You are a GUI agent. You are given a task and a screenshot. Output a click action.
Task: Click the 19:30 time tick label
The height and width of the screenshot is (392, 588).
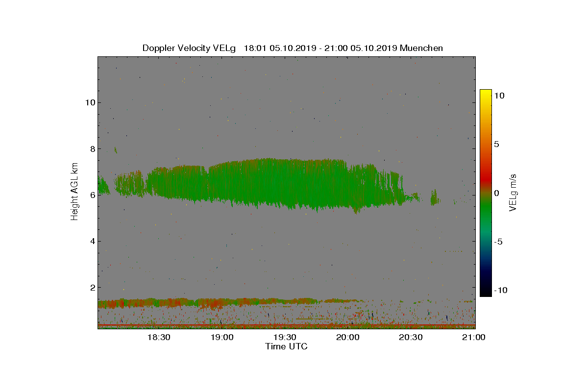point(285,337)
